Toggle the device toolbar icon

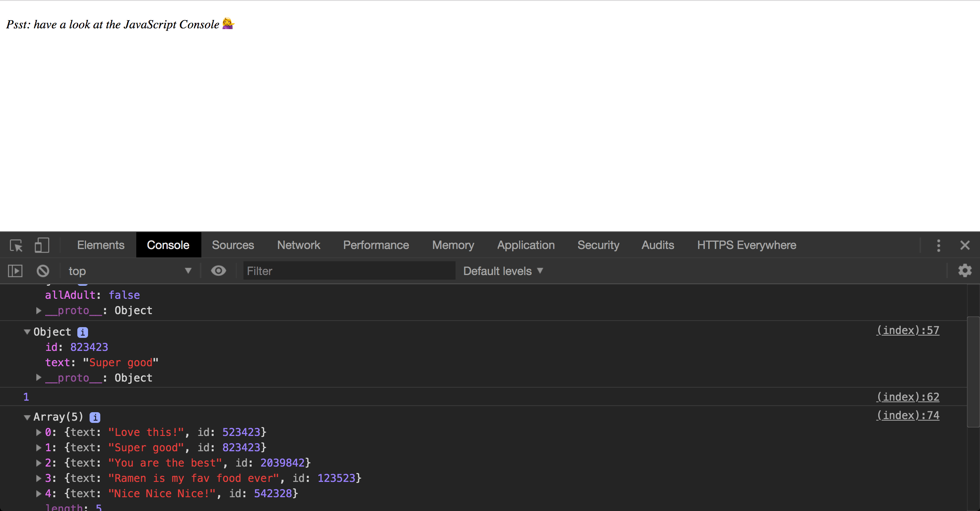coord(42,245)
